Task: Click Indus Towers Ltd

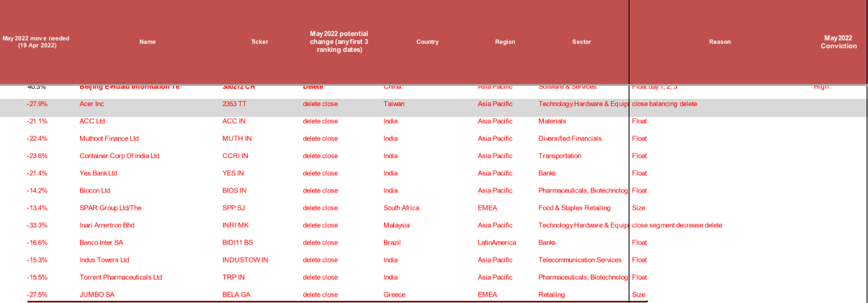Action: coord(104,260)
